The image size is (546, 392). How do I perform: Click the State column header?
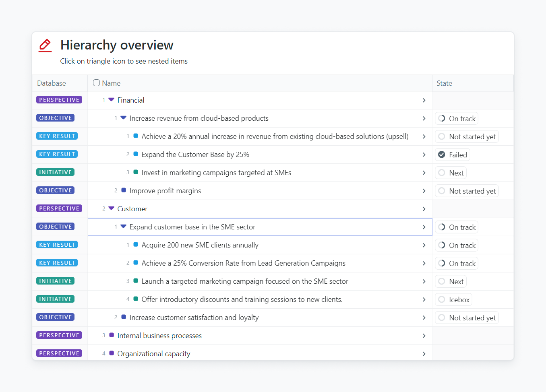click(x=444, y=83)
